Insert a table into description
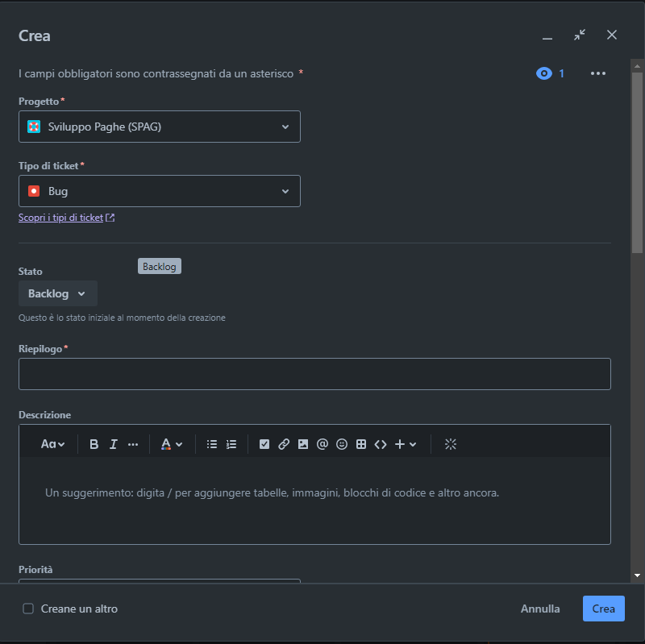The image size is (645, 644). [x=360, y=444]
